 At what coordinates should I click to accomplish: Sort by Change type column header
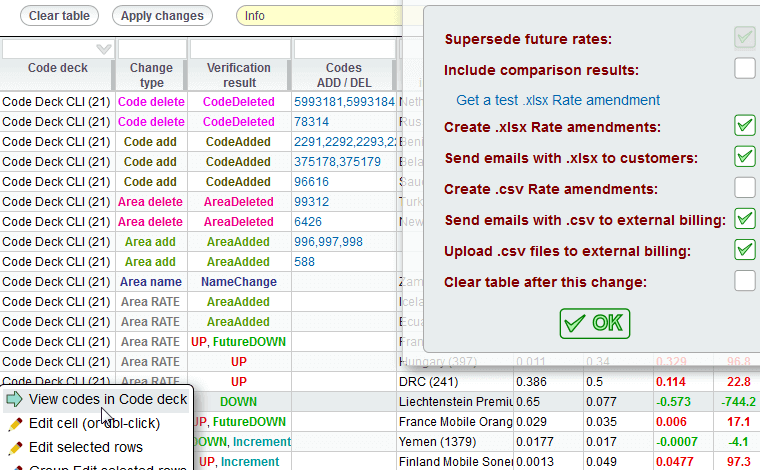(152, 75)
